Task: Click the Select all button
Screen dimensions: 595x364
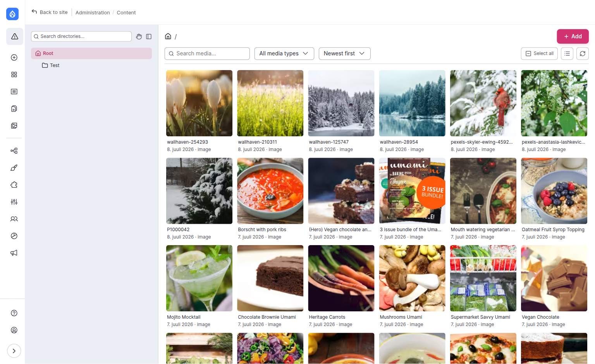Action: 539,53
